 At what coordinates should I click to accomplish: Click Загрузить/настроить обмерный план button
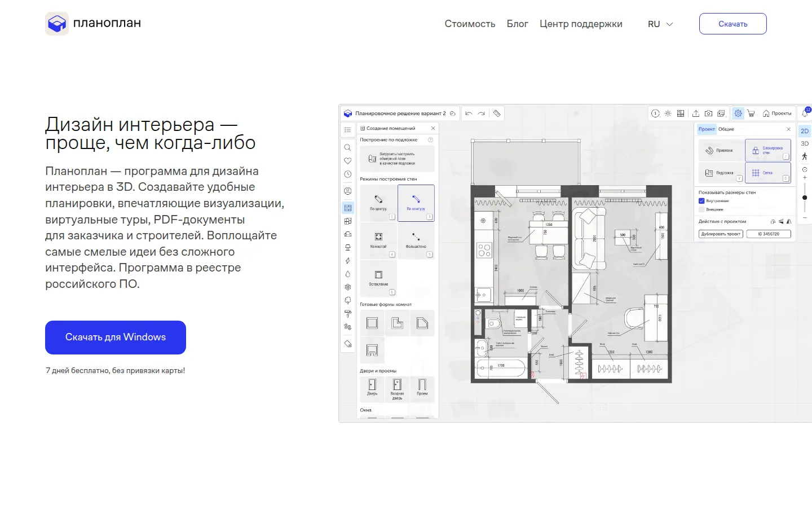pyautogui.click(x=397, y=159)
